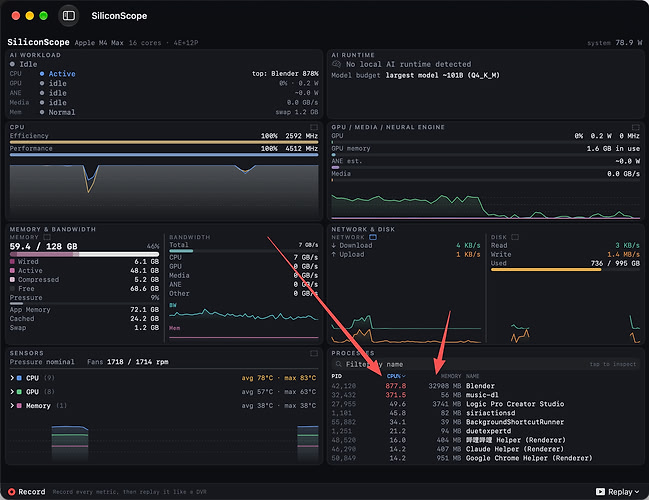The width and height of the screenshot is (649, 500).
Task: Sort processes by NAME column
Action: 473,376
